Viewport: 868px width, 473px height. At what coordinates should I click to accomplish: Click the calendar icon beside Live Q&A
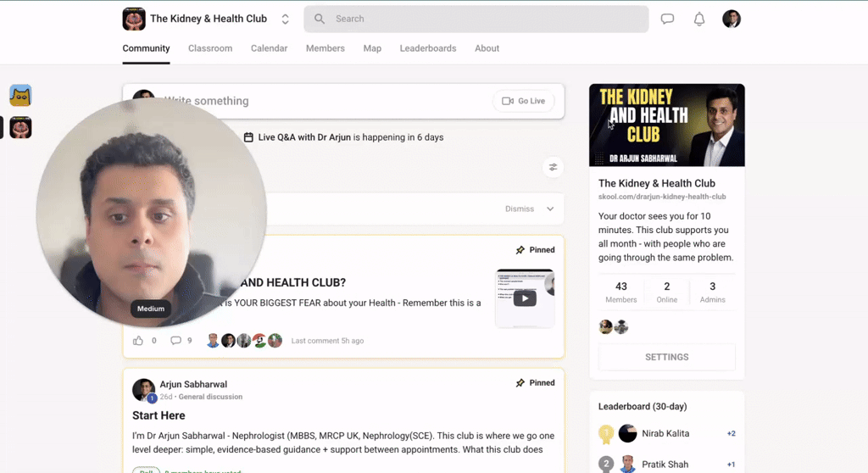[248, 137]
